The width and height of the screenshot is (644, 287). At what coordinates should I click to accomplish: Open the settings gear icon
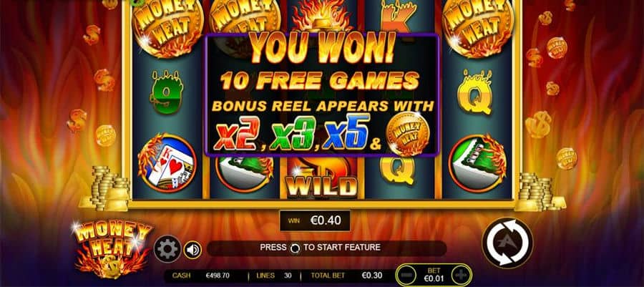click(x=167, y=249)
